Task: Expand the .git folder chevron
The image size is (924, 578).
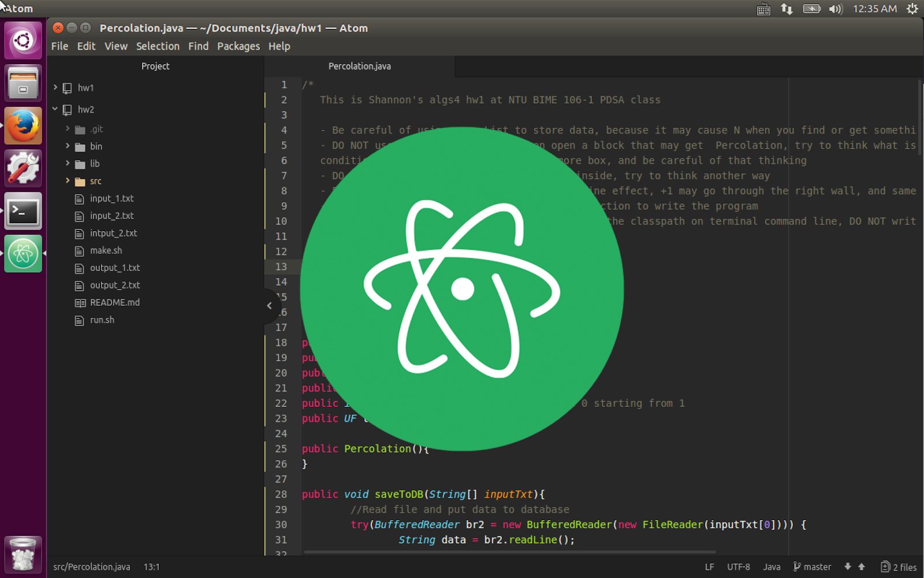Action: point(68,128)
